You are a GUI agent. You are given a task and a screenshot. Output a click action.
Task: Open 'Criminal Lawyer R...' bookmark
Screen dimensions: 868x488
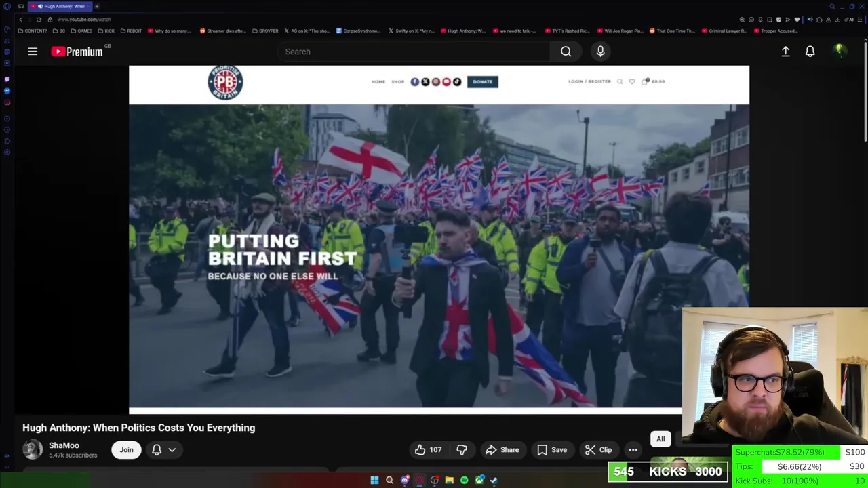tap(725, 30)
